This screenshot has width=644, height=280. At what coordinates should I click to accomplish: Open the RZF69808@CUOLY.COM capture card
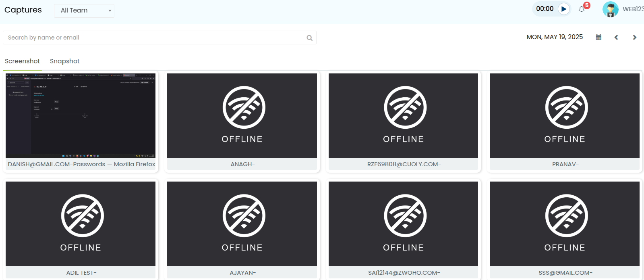click(403, 122)
